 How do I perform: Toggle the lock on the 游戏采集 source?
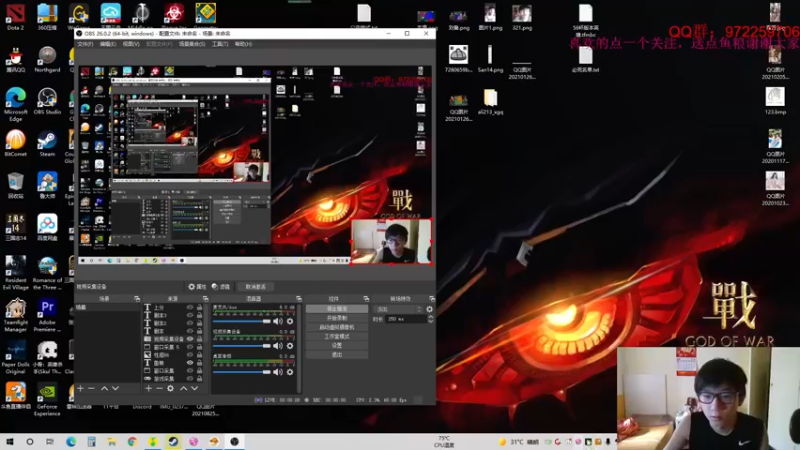tap(199, 379)
